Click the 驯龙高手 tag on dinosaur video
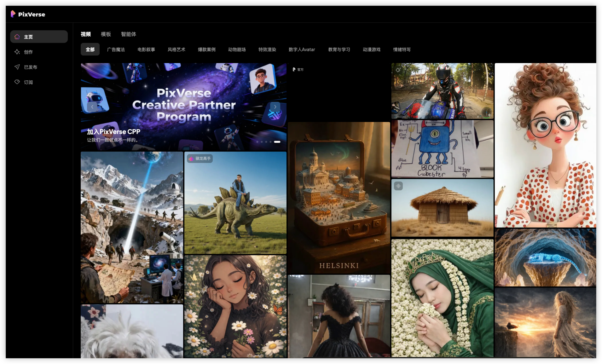The height and width of the screenshot is (364, 602). 200,159
